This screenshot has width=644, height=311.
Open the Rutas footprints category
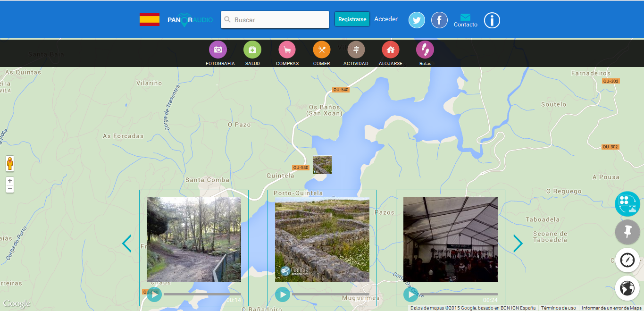pos(425,50)
